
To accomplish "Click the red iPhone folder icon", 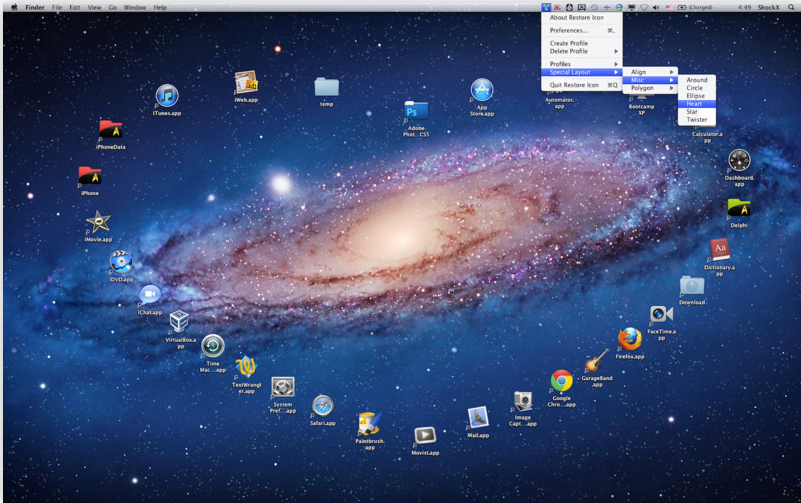I will pos(90,176).
